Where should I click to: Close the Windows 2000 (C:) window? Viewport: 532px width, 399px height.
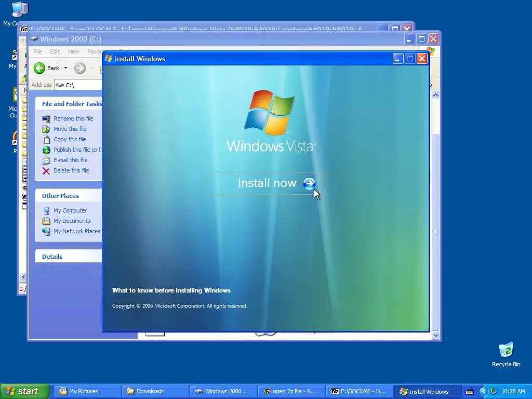(434, 39)
